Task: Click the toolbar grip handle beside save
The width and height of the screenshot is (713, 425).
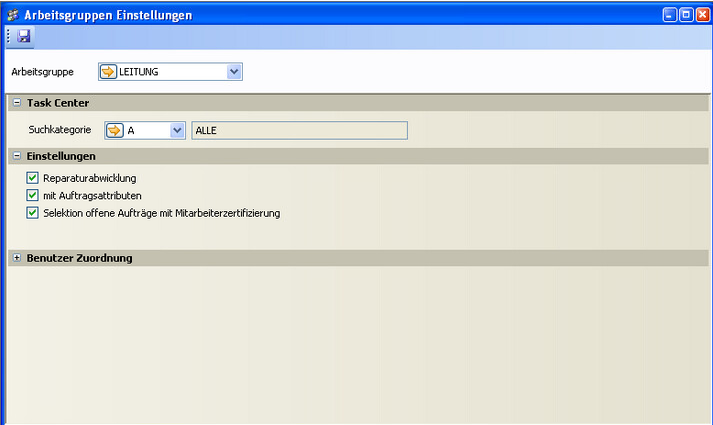Action: (9, 36)
